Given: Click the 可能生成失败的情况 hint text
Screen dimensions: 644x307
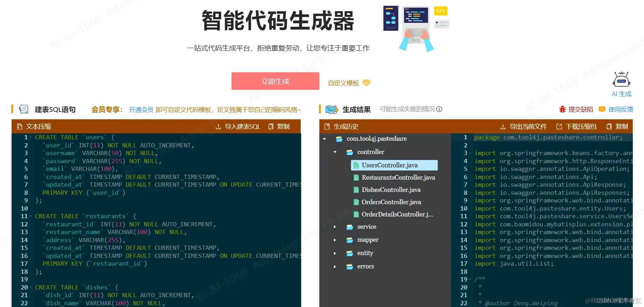Looking at the screenshot, I should [x=407, y=109].
